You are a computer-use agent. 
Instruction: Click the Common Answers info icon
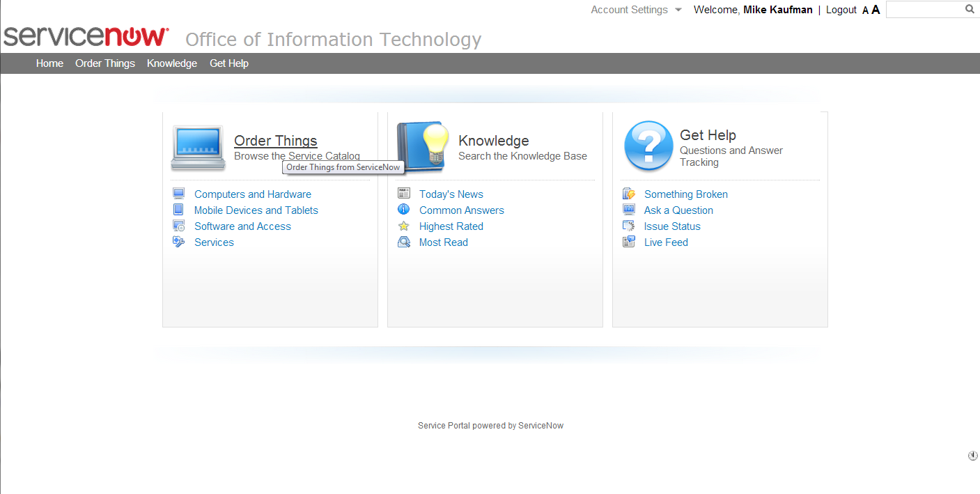pyautogui.click(x=404, y=210)
